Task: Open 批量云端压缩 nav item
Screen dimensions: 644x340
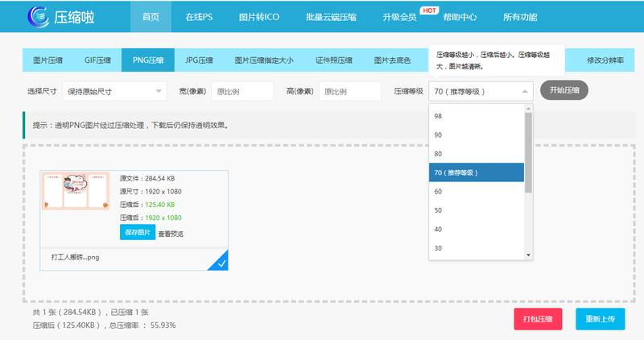Action: click(x=331, y=17)
